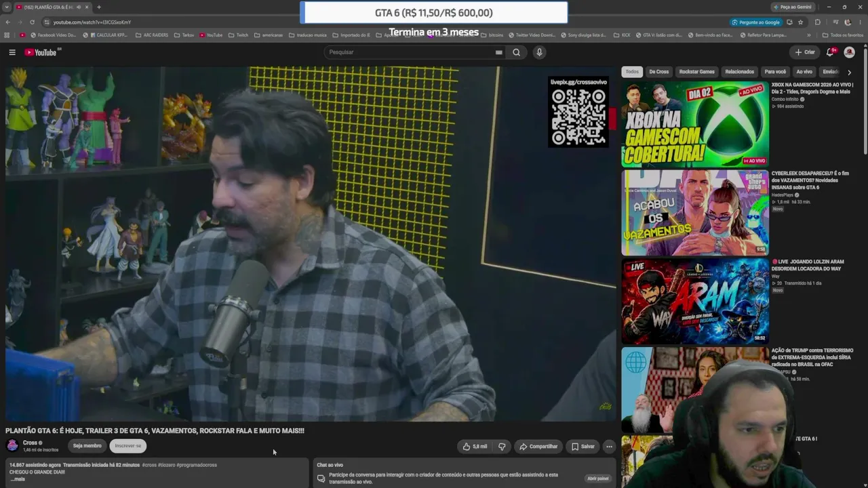This screenshot has width=868, height=488.
Task: Open Todos os favoritos folder
Action: (x=843, y=35)
